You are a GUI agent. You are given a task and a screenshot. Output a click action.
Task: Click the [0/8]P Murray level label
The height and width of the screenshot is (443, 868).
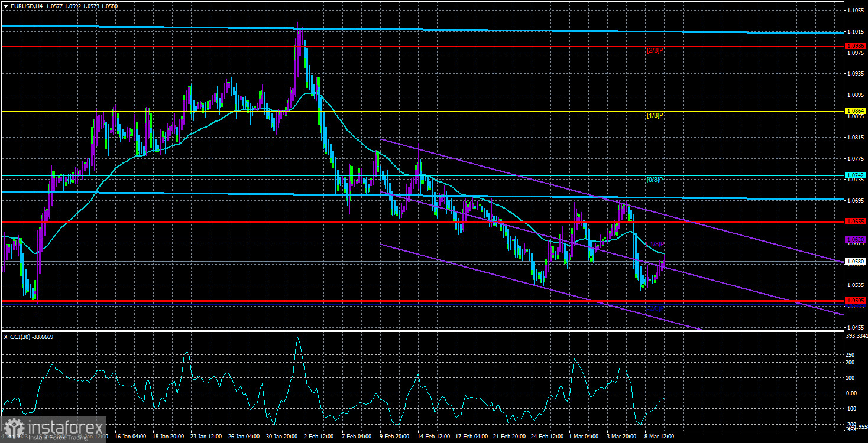(656, 180)
